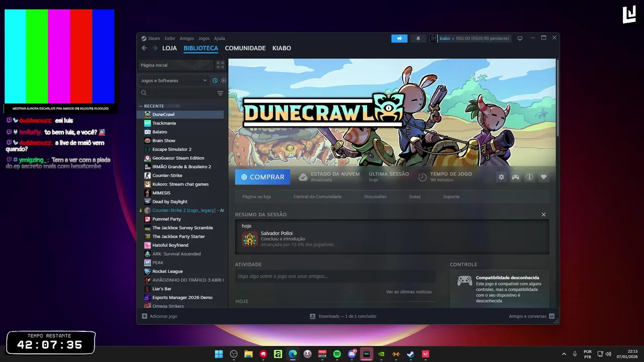Open Jogos e Softwares dropdown

174,80
